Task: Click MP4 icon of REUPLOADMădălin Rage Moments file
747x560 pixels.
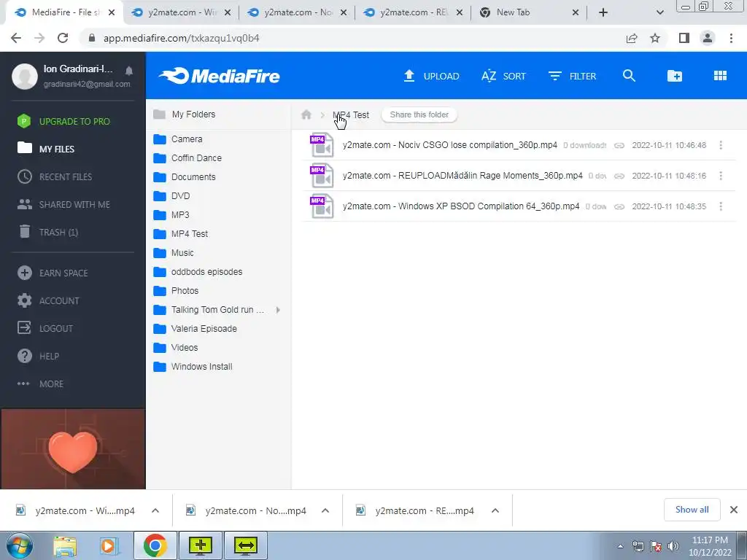Action: (x=322, y=176)
